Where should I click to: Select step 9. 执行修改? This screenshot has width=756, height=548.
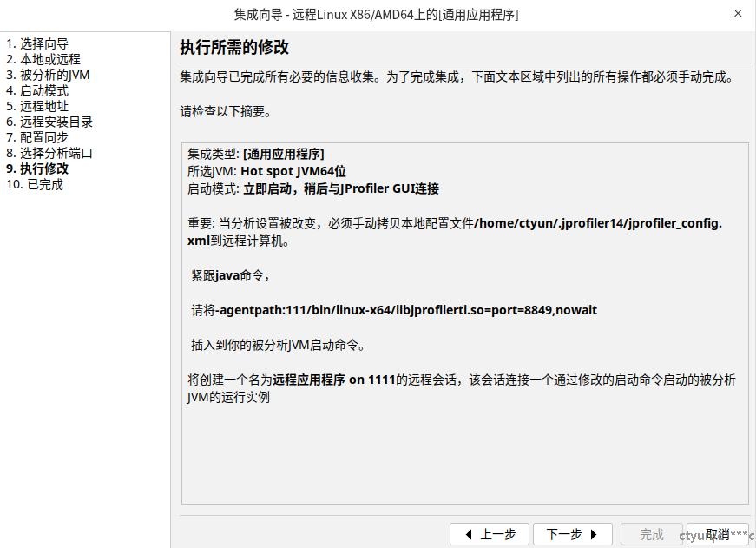[x=37, y=168]
